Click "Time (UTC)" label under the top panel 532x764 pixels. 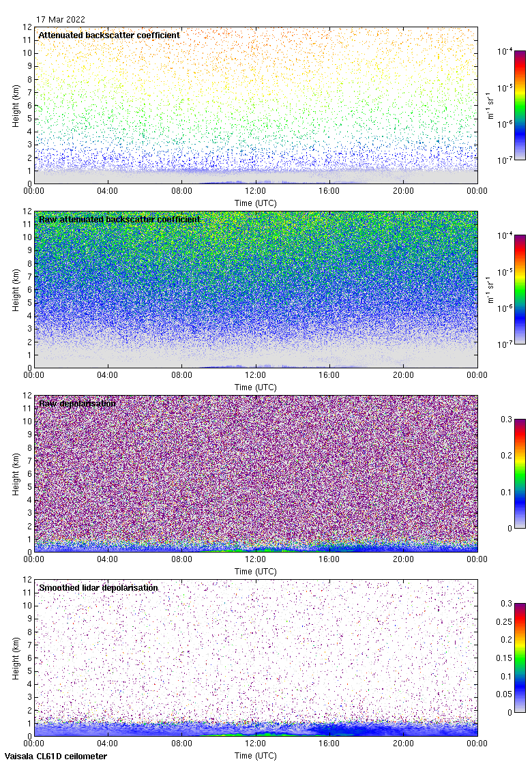(256, 203)
